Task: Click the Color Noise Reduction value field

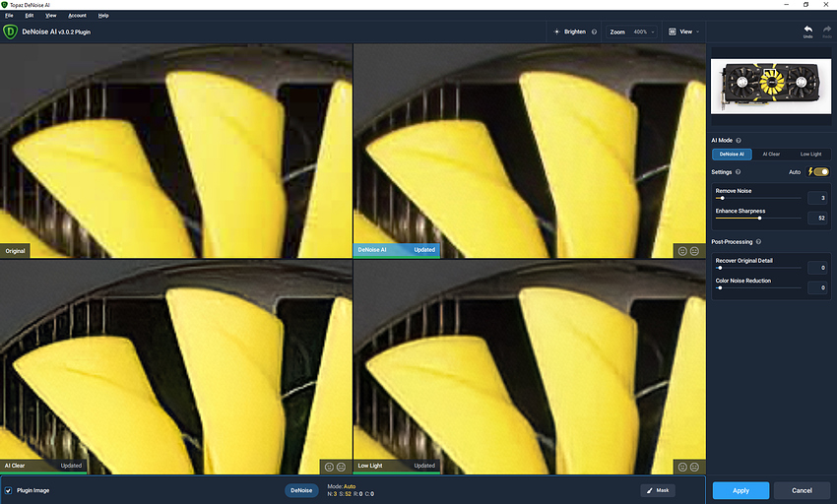Action: (817, 287)
